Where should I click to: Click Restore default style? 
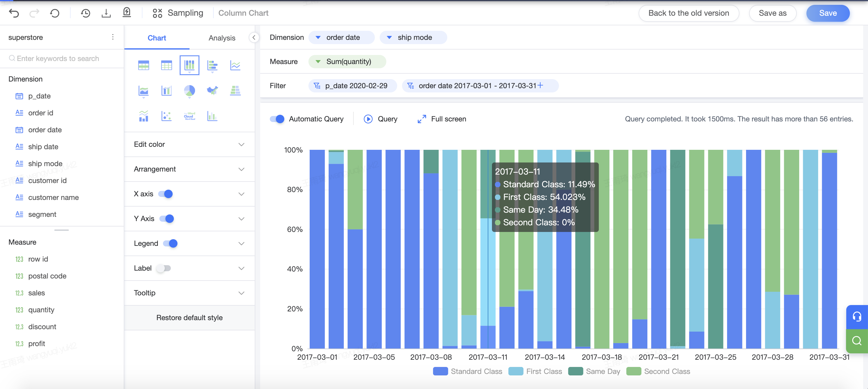pos(189,317)
